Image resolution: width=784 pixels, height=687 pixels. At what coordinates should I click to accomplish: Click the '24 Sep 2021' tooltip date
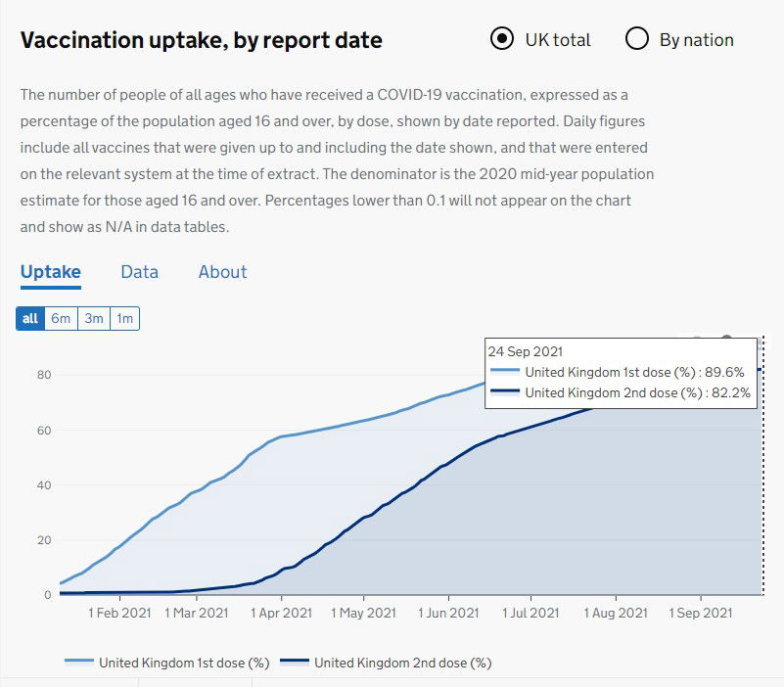coord(525,351)
